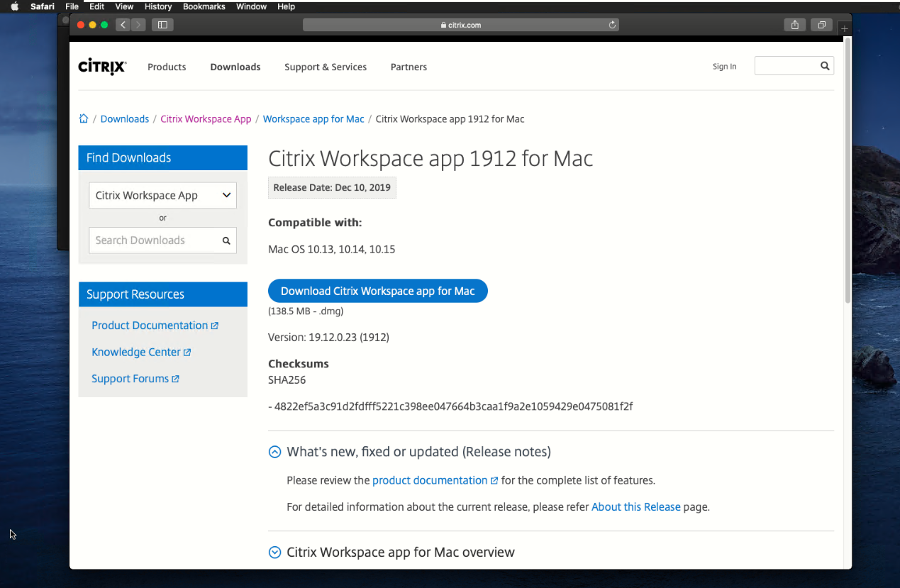Screen dimensions: 900x588
Task: Open Edit menu
Action: pos(97,6)
